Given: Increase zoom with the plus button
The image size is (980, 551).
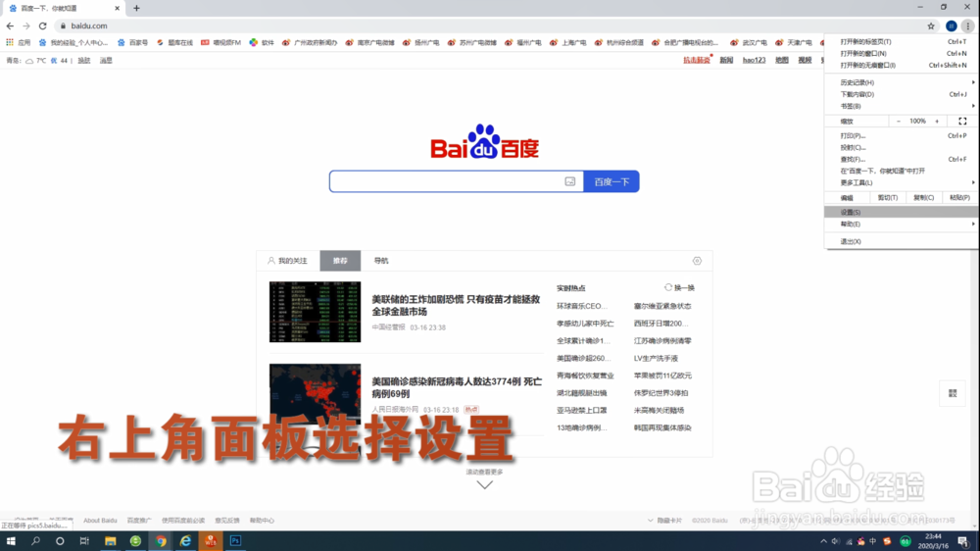Looking at the screenshot, I should [x=937, y=122].
